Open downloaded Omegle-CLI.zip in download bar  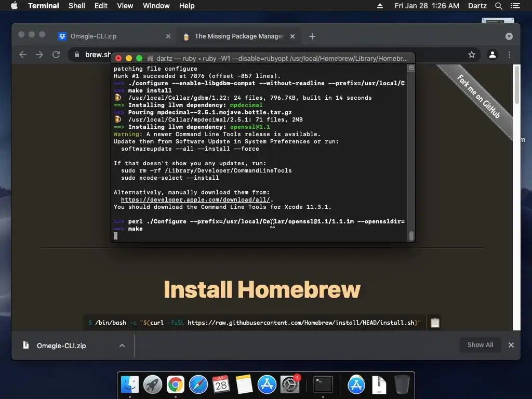[61, 345]
